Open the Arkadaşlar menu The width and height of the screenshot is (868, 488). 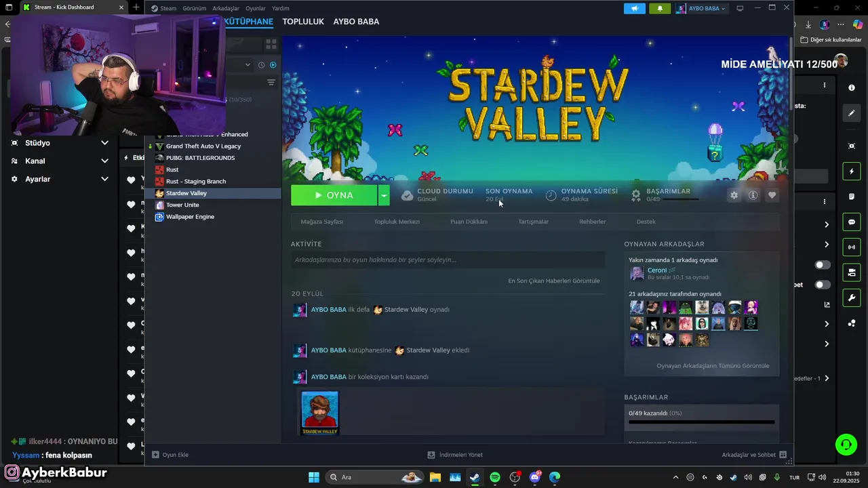226,8
